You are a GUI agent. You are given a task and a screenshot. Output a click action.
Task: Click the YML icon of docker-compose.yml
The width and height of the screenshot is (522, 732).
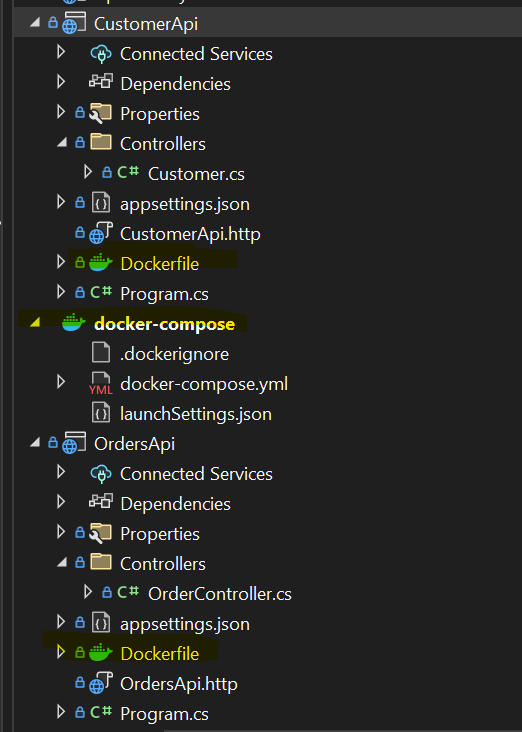tap(101, 384)
